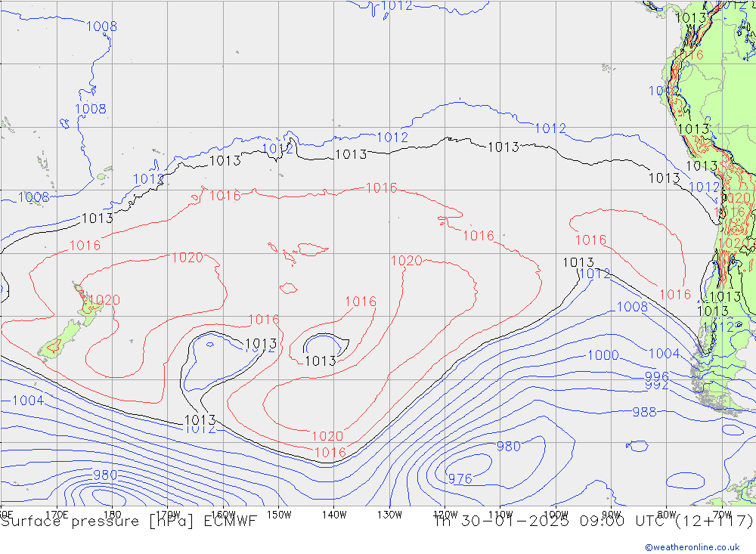The width and height of the screenshot is (756, 554).
Task: Select the 996 isobar label
Action: [656, 376]
